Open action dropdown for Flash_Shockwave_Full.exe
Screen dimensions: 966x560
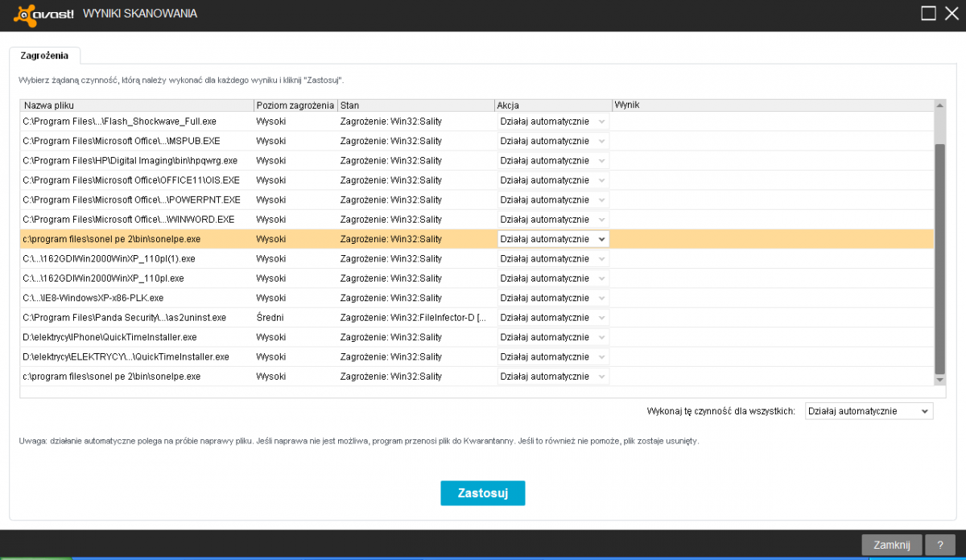coord(553,121)
